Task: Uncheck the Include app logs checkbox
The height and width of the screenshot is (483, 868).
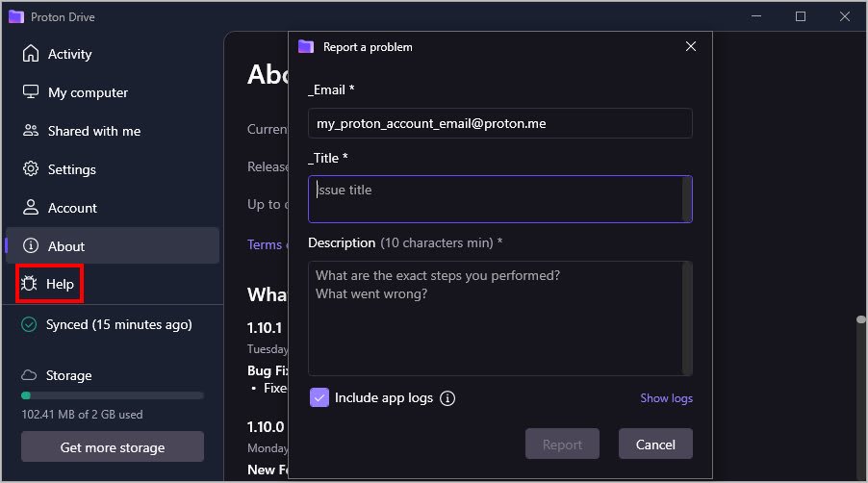Action: pos(319,397)
